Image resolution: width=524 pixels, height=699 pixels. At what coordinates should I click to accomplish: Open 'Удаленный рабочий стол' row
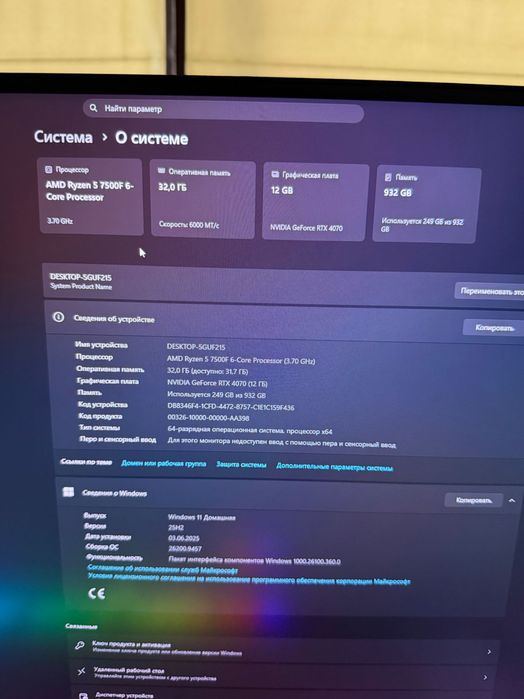pos(284,674)
